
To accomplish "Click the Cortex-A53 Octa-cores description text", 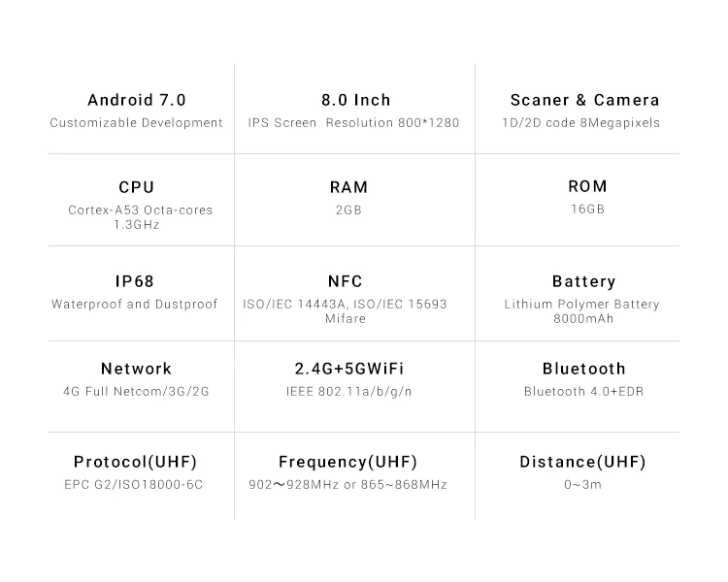I will point(140,210).
